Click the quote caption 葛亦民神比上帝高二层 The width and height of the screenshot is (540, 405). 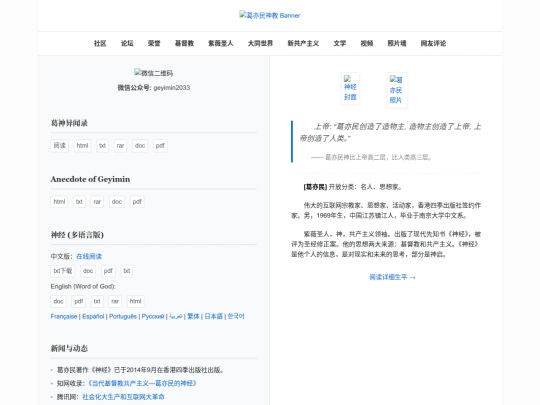[372, 157]
